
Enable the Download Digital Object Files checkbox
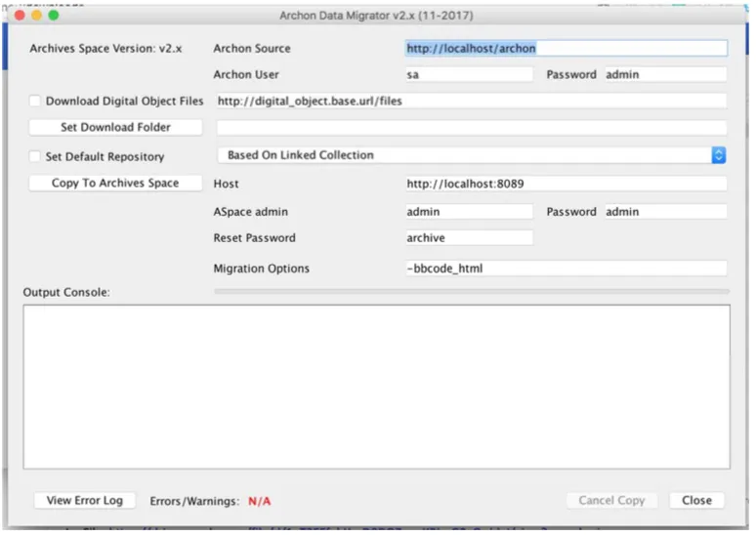point(35,102)
